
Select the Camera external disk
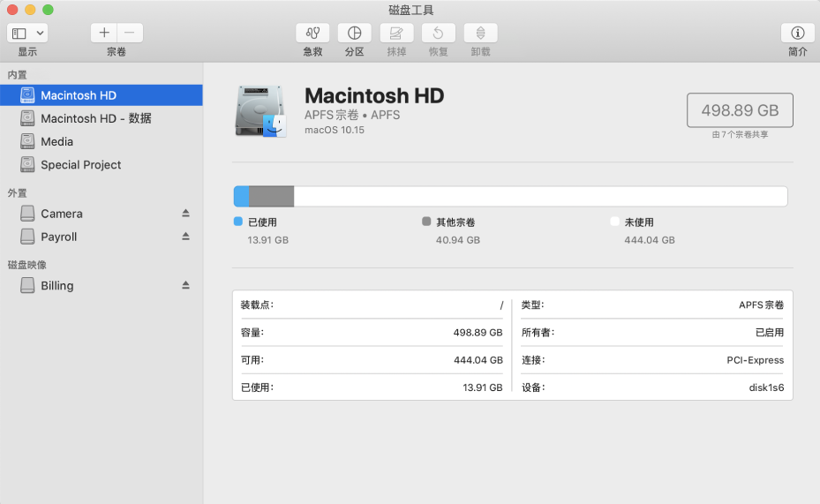click(x=101, y=214)
